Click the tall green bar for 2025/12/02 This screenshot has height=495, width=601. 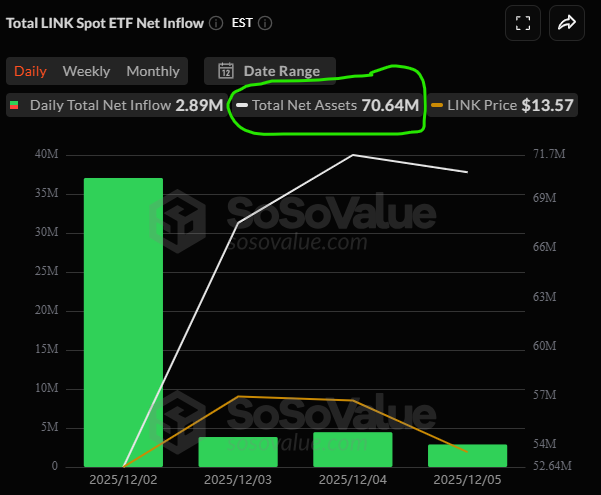pyautogui.click(x=124, y=320)
